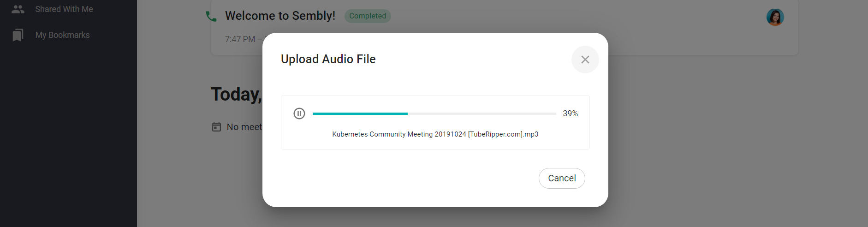The image size is (868, 227).
Task: Click the No meet text in background
Action: click(x=244, y=127)
